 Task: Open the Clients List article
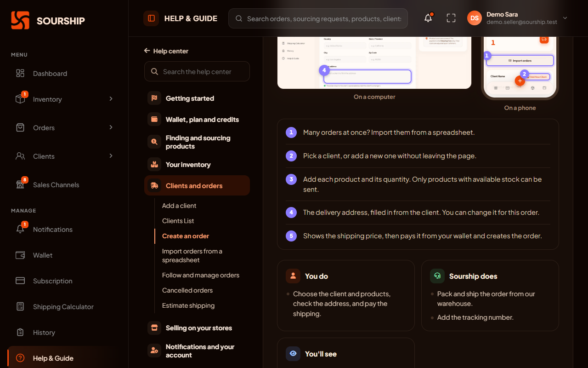178,221
